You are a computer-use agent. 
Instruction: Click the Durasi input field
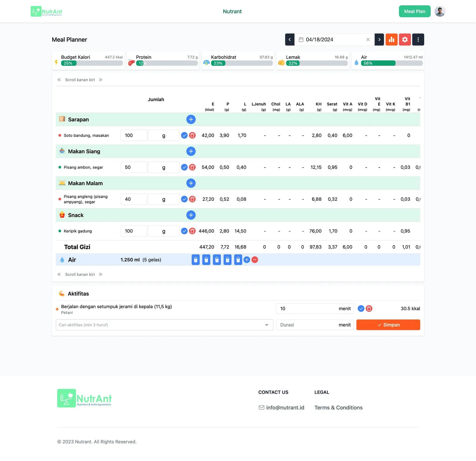[315, 325]
